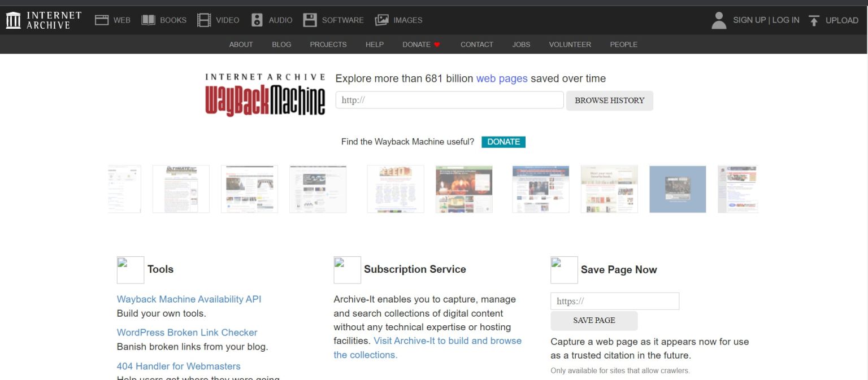Viewport: 868px width, 380px height.
Task: Open Wayback Machine Availability API link
Action: click(189, 299)
